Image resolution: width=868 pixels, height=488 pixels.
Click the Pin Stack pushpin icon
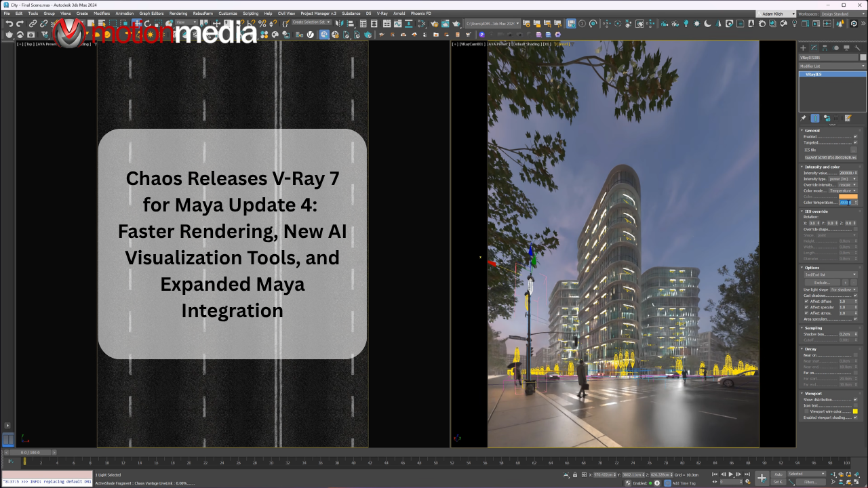(804, 118)
